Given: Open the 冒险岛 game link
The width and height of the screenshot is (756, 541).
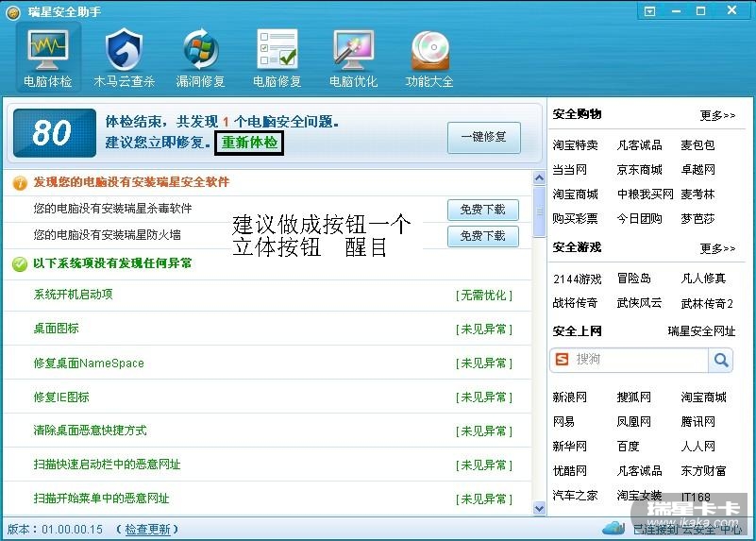Looking at the screenshot, I should click(x=633, y=279).
